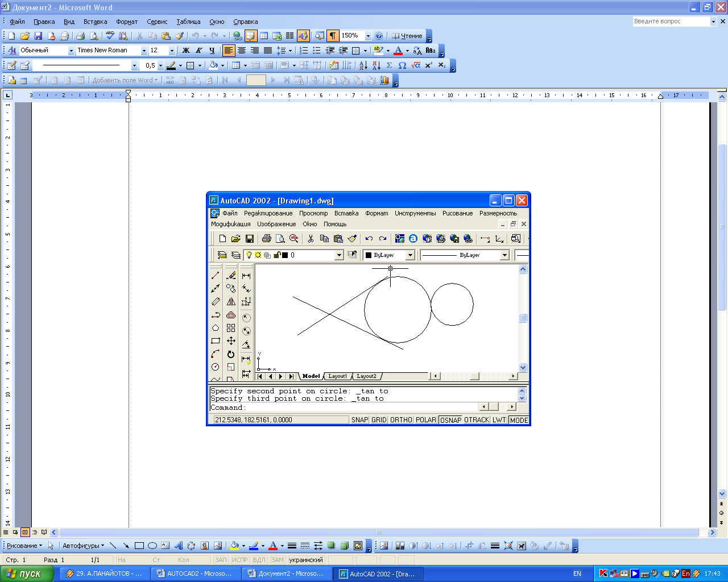Insert an Excel worksheet icon

[x=277, y=36]
